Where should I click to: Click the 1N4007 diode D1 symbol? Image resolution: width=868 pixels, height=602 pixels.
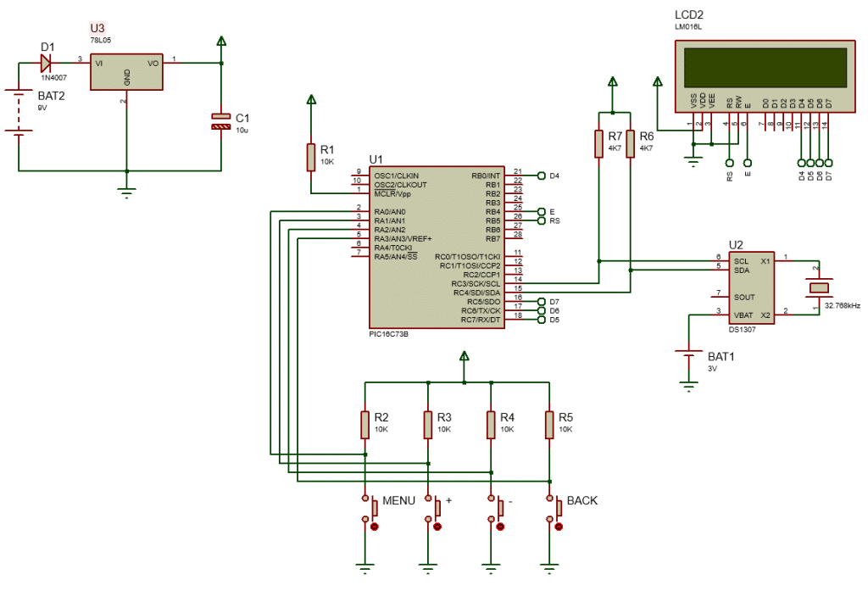click(47, 63)
